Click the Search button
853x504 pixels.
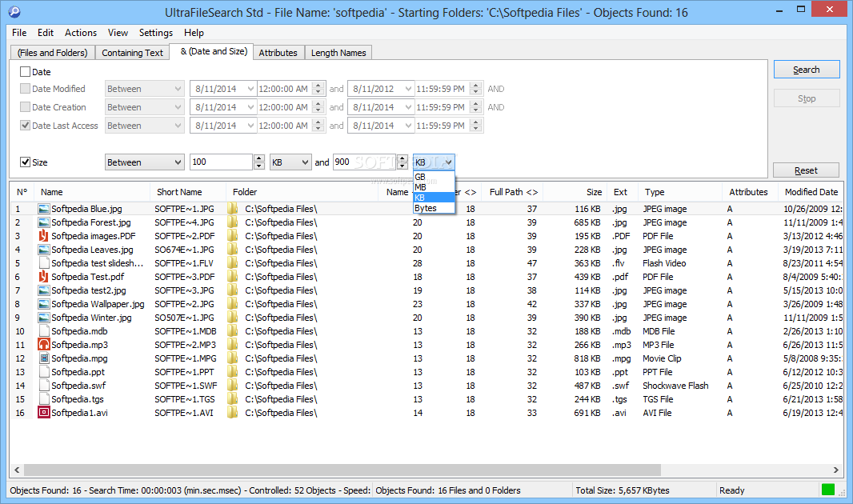[x=807, y=70]
